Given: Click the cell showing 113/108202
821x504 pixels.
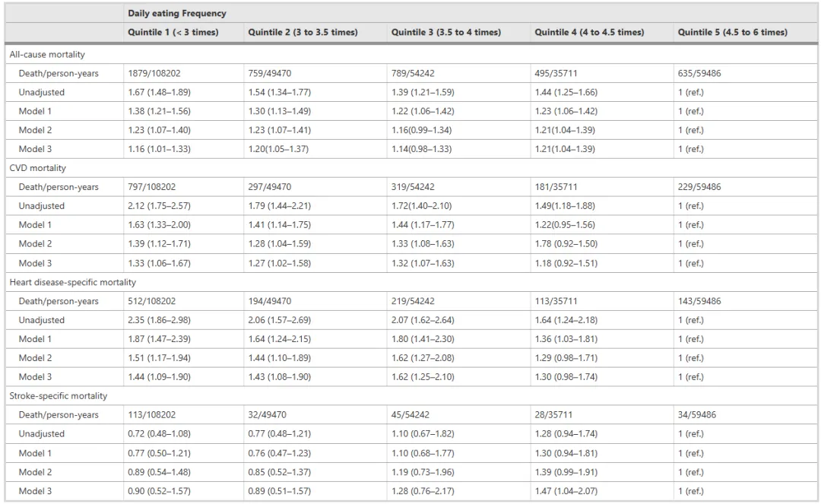Looking at the screenshot, I should (184, 414).
